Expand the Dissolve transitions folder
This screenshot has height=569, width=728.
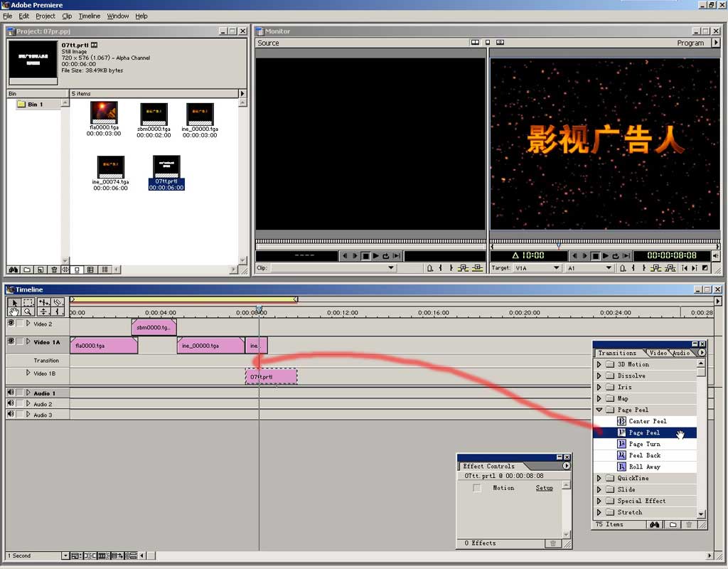tap(599, 376)
